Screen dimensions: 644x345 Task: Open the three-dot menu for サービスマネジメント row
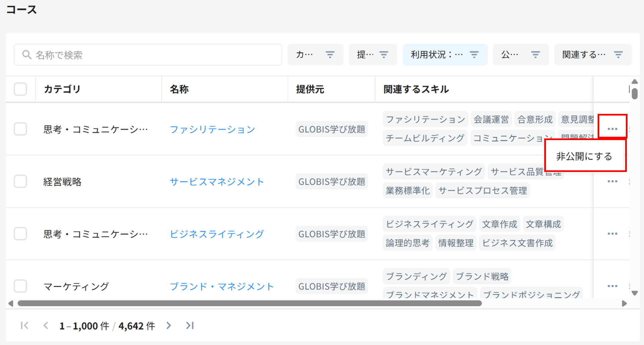(x=612, y=181)
